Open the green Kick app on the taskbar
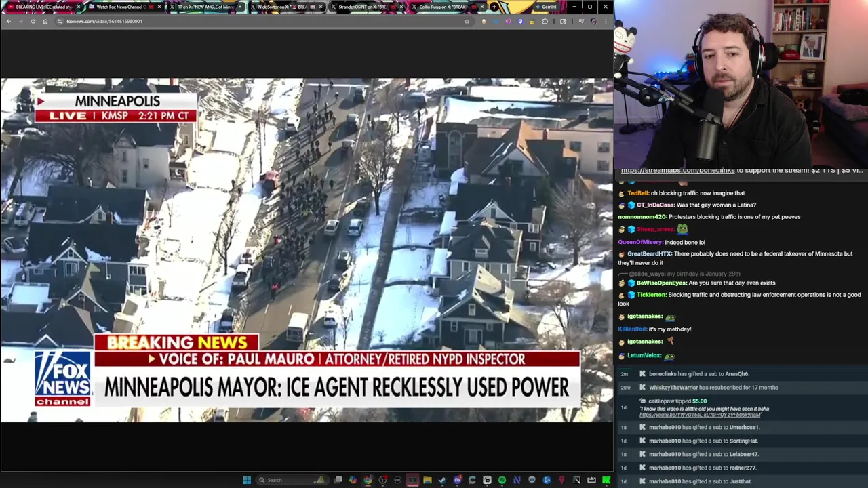Viewport: 868px width, 488px height. pos(606,480)
